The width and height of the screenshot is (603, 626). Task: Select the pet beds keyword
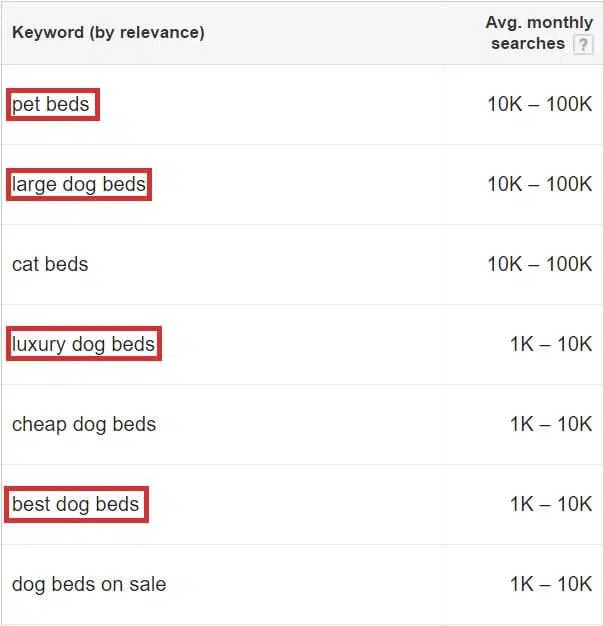(51, 104)
